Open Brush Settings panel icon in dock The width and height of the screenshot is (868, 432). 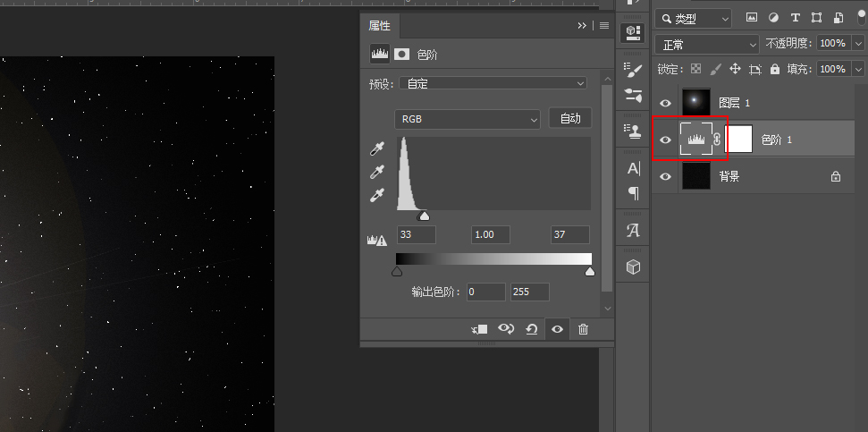[633, 70]
